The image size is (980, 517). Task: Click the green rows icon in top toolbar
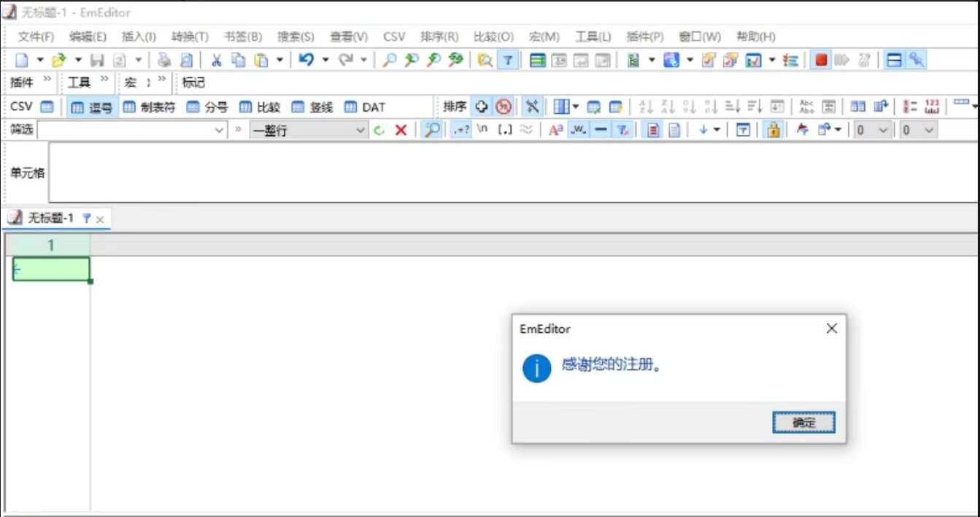pyautogui.click(x=538, y=60)
